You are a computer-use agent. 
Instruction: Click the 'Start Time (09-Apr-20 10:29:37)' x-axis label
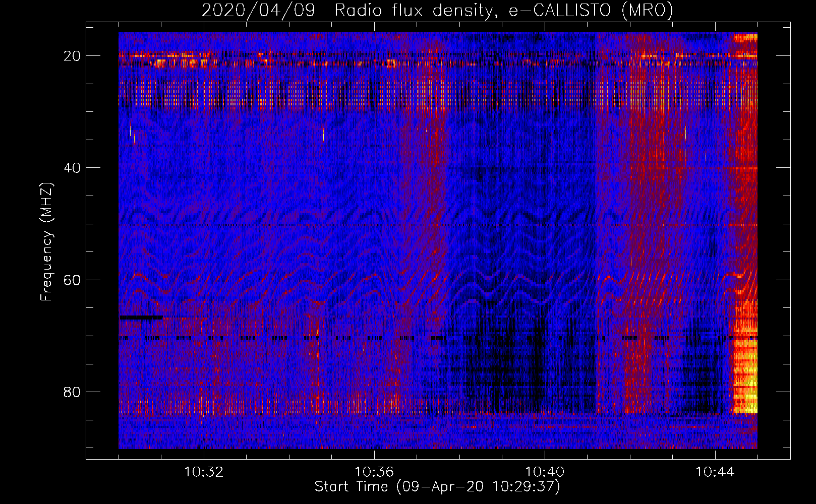coord(437,487)
